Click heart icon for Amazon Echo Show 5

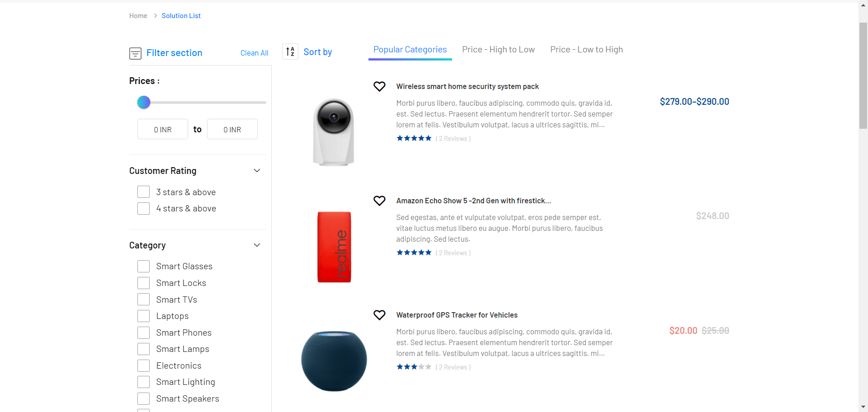379,201
